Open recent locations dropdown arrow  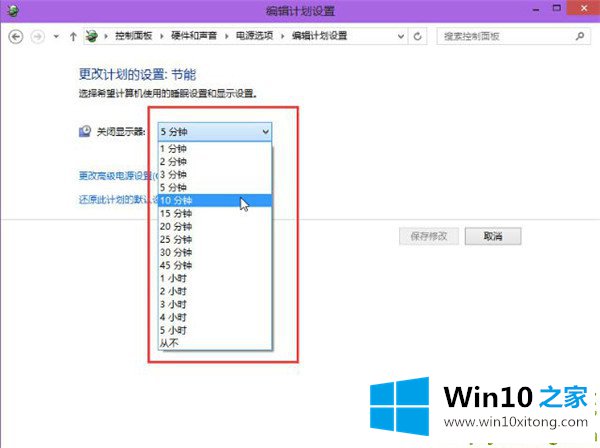coord(56,37)
